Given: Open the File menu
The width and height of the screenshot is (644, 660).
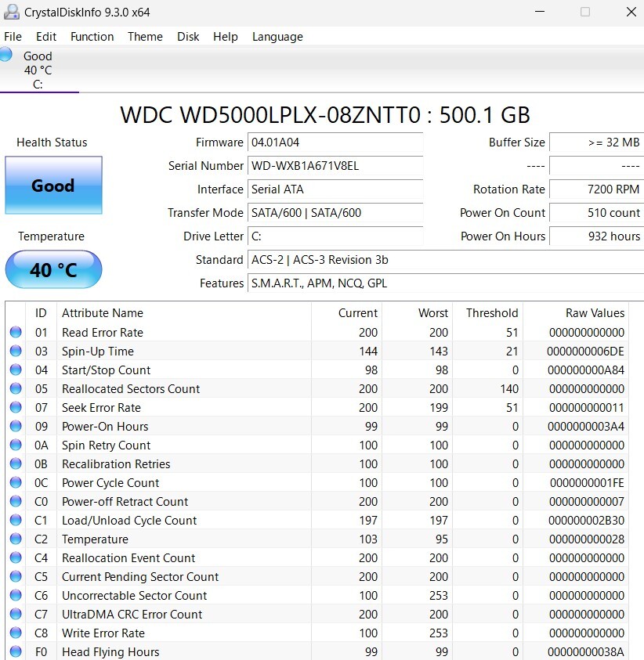Looking at the screenshot, I should (13, 37).
